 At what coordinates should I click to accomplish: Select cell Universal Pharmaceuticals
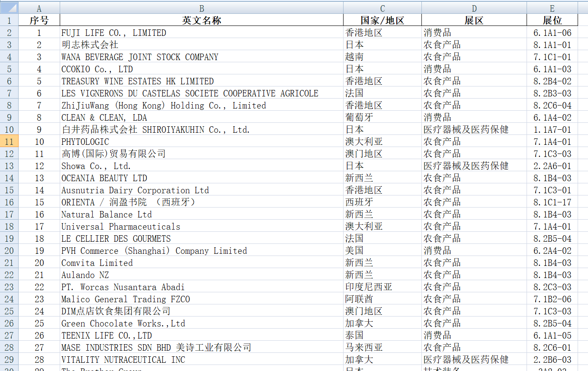coord(202,226)
